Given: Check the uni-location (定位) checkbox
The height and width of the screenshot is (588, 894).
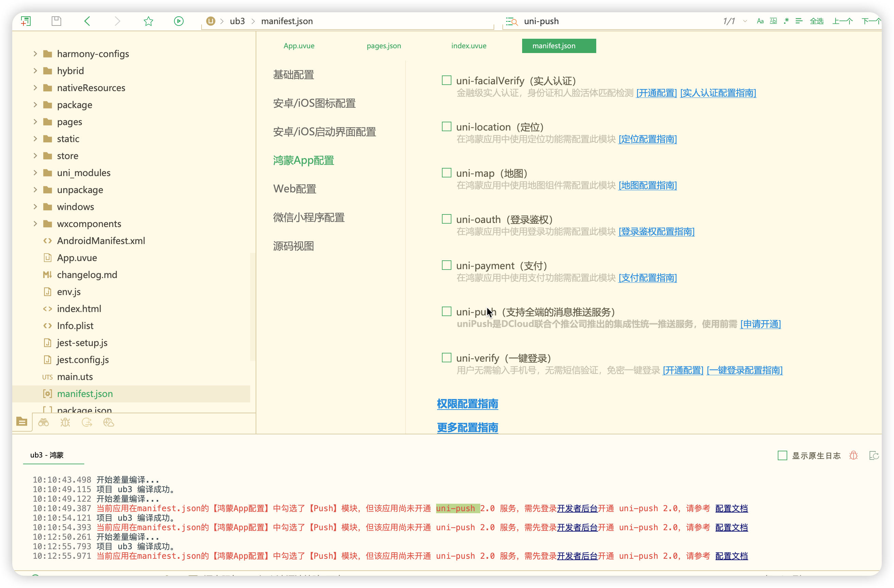Looking at the screenshot, I should coord(446,126).
